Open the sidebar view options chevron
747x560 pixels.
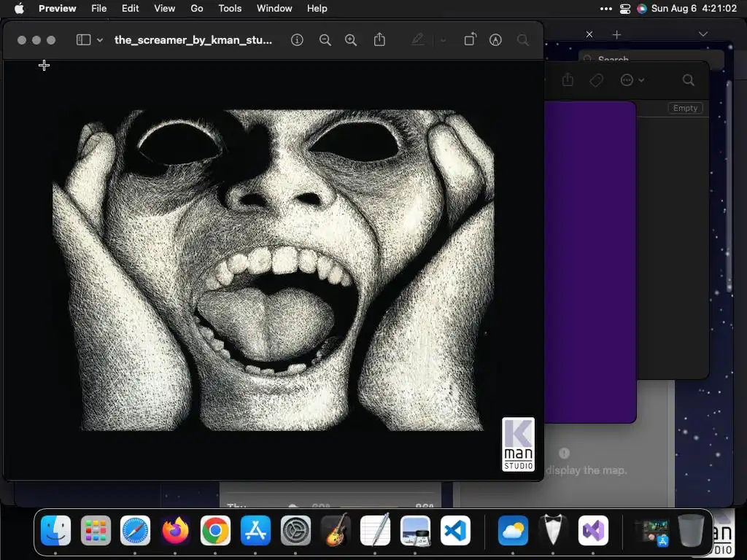click(100, 41)
